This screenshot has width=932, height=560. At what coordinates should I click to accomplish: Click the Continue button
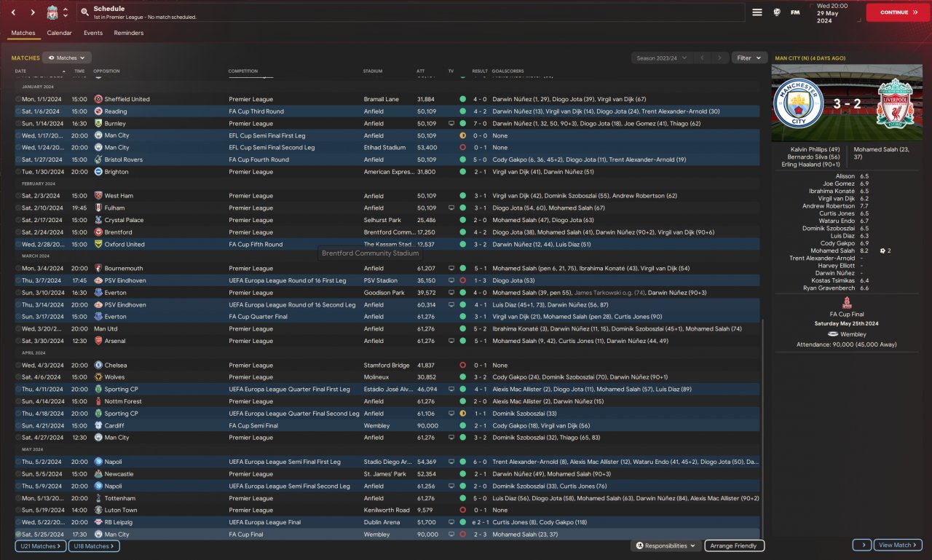[898, 12]
